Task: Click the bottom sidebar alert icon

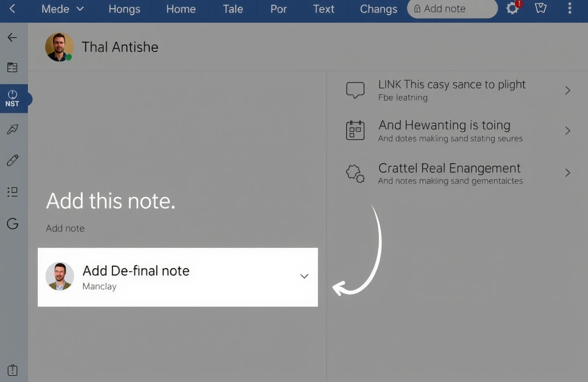Action: pyautogui.click(x=12, y=370)
